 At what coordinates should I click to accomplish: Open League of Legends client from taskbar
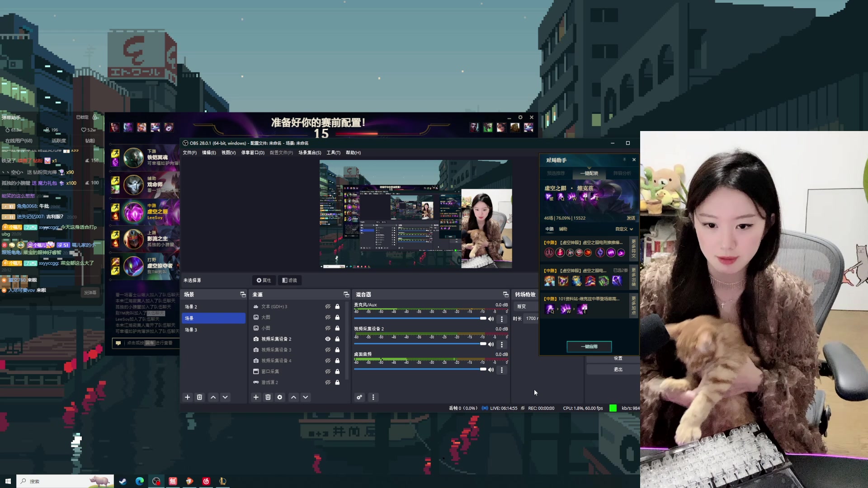[x=222, y=481]
